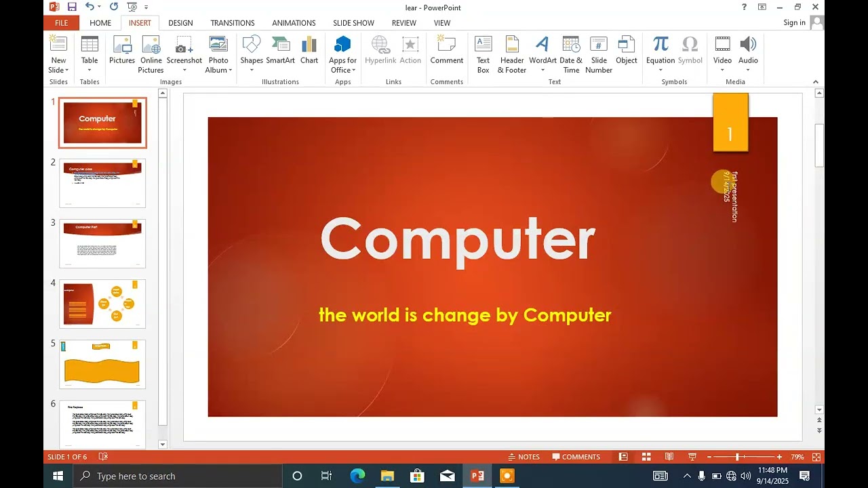Image resolution: width=868 pixels, height=488 pixels.
Task: Insert Slide Number
Action: point(599,54)
